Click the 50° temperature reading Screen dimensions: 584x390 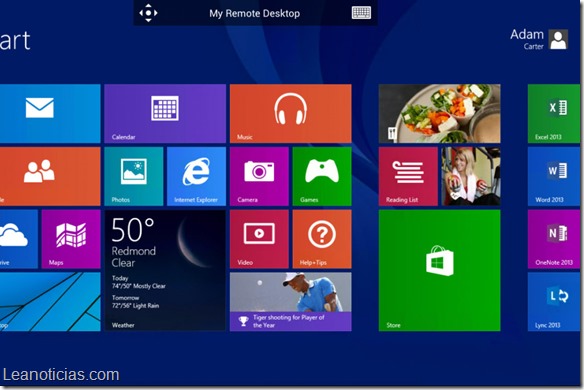(133, 230)
